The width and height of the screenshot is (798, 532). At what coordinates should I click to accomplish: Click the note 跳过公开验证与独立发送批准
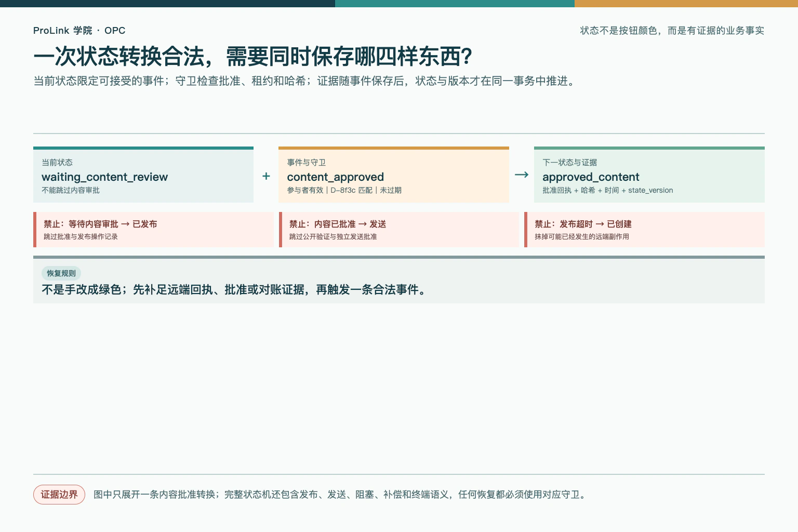tap(333, 236)
